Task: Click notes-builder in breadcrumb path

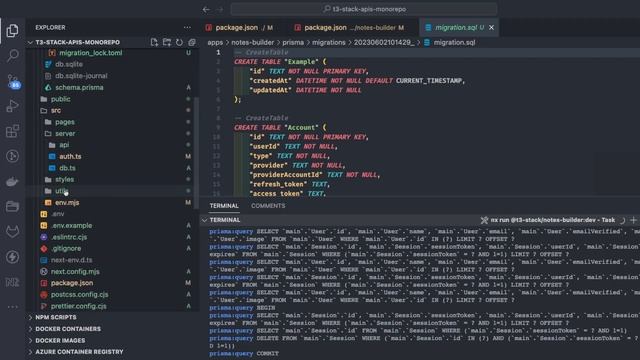Action: 252,42
